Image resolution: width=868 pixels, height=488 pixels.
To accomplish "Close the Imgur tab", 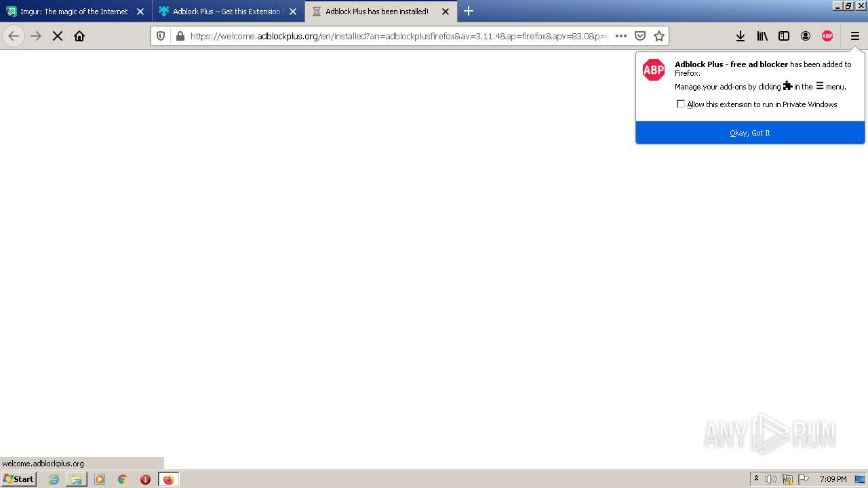I will point(140,12).
